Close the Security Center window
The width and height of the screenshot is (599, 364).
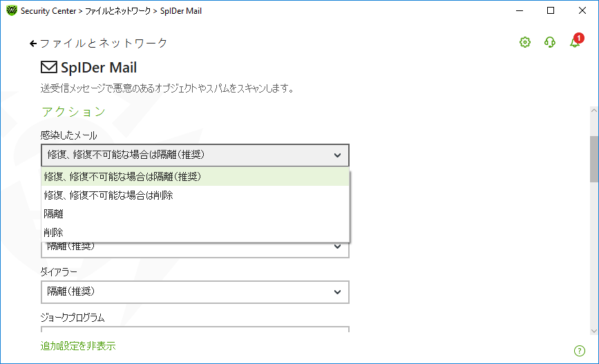582,10
